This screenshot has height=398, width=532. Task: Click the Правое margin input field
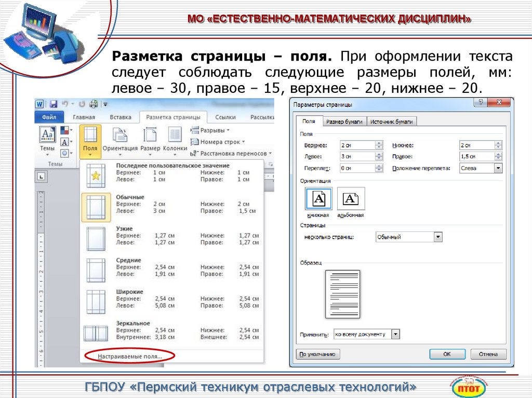[477, 157]
